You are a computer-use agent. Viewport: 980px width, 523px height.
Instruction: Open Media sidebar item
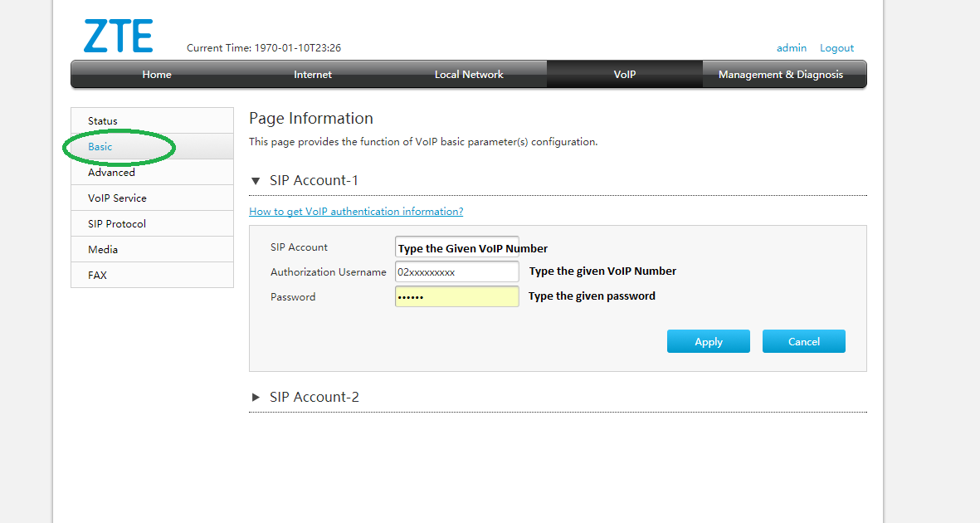(x=152, y=249)
